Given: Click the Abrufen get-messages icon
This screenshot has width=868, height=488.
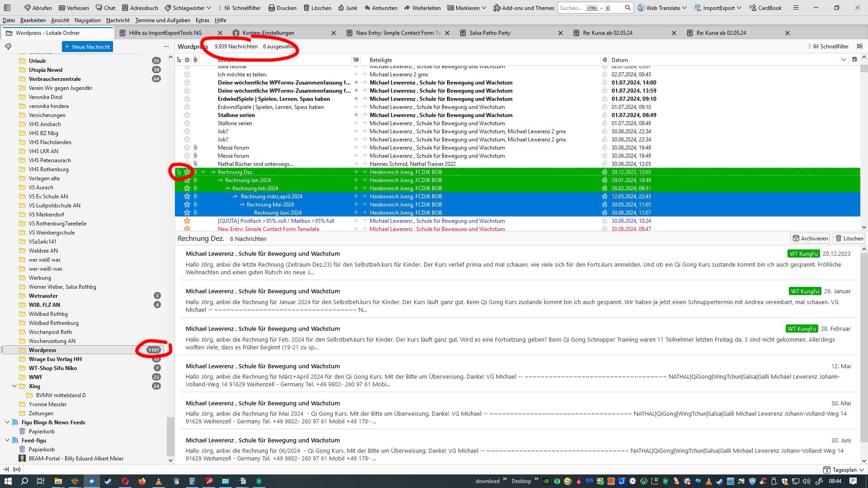Looking at the screenshot, I should pyautogui.click(x=28, y=8).
